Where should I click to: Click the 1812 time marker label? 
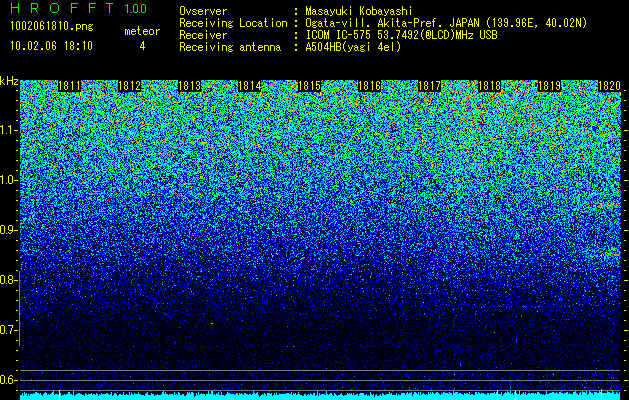[130, 86]
